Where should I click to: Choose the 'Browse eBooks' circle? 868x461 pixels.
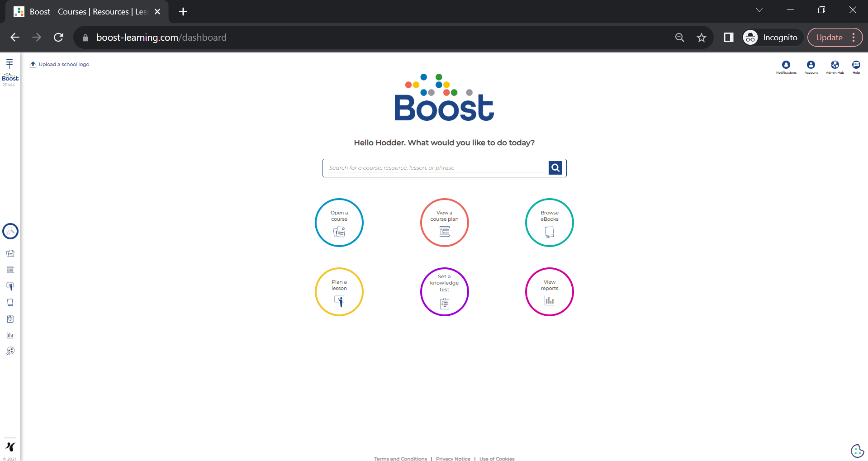549,223
